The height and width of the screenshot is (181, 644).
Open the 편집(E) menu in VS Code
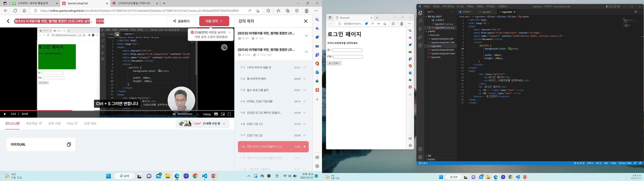(436, 7)
